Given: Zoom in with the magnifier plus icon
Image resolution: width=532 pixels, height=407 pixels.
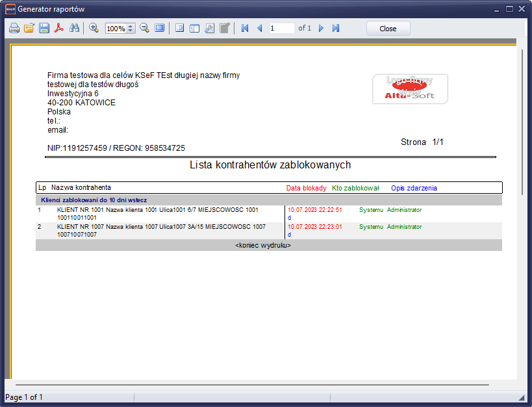Looking at the screenshot, I should (x=94, y=29).
